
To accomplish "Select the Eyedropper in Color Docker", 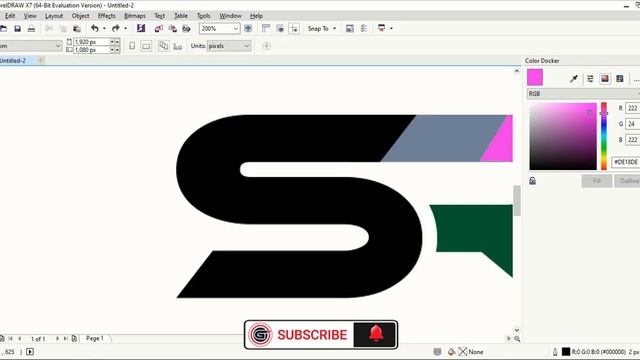I will click(x=573, y=79).
